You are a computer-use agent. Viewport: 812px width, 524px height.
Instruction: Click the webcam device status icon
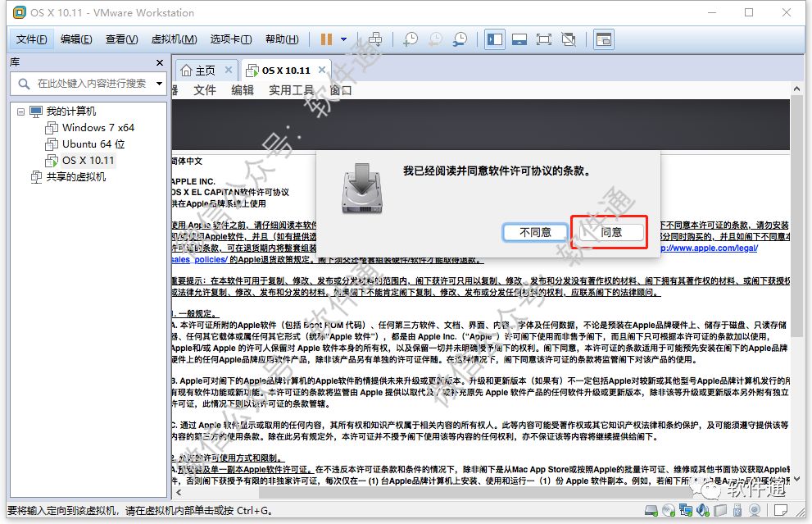[x=755, y=511]
